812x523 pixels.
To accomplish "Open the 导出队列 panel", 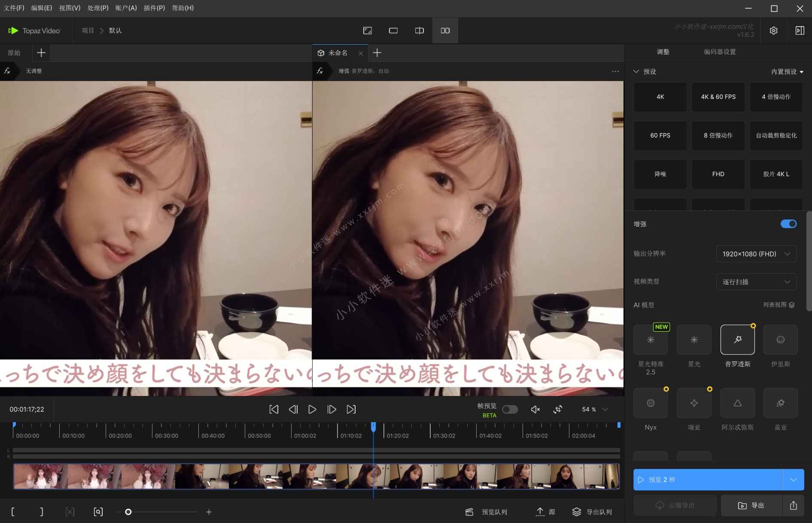I will tap(592, 512).
